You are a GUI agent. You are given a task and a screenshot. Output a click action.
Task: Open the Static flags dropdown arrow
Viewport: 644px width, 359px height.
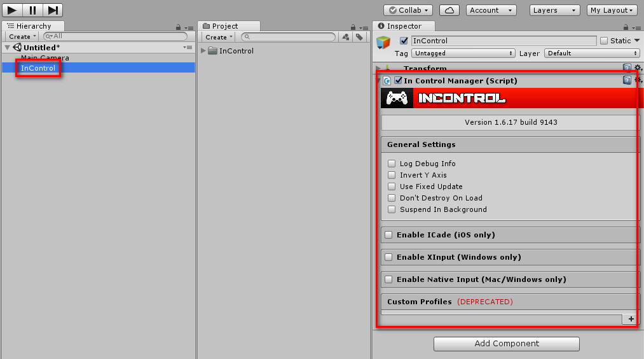637,40
